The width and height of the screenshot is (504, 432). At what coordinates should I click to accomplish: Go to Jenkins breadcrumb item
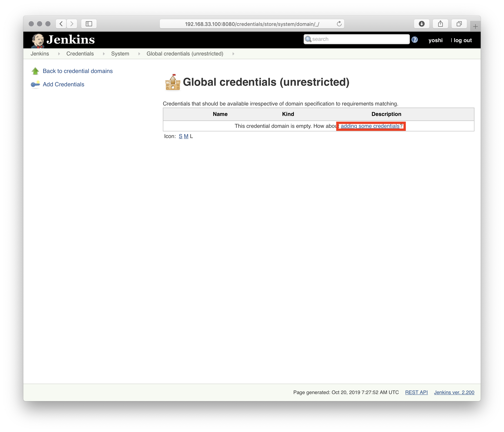point(40,54)
